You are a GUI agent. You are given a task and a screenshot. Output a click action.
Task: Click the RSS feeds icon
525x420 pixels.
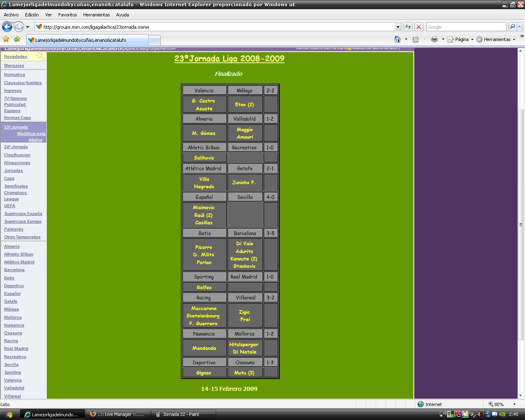[x=415, y=39]
